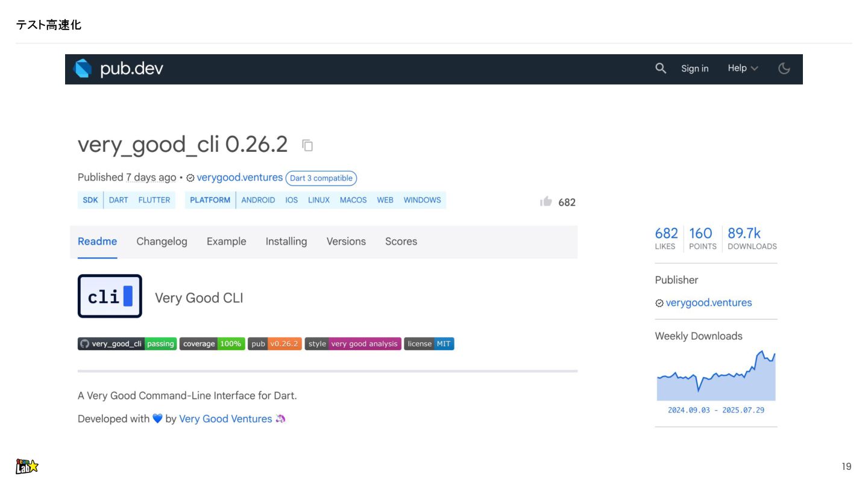
Task: Open the Example tab
Action: [227, 242]
